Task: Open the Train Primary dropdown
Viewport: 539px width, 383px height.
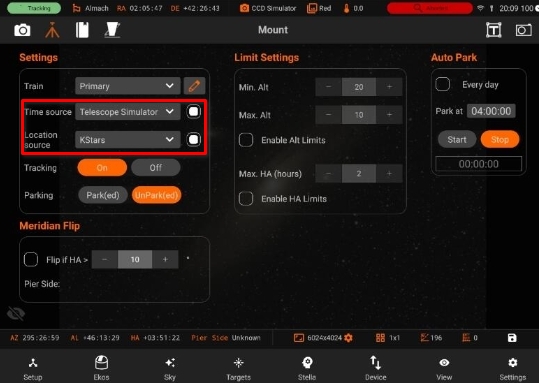Action: pyautogui.click(x=128, y=86)
